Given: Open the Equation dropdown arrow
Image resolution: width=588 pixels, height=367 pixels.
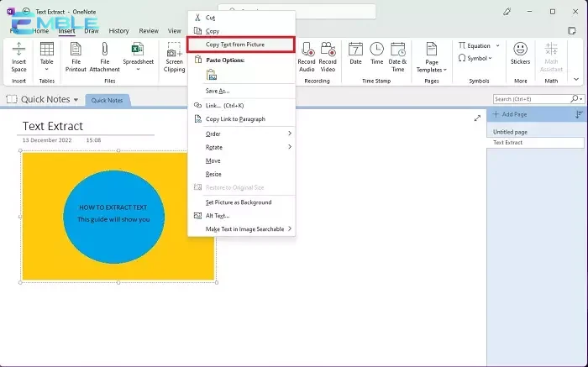Looking at the screenshot, I should coord(497,45).
